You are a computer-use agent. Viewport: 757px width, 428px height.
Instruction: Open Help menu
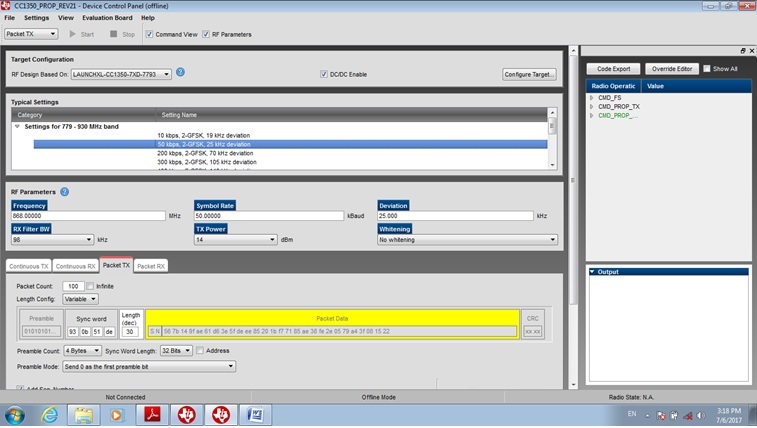(148, 18)
